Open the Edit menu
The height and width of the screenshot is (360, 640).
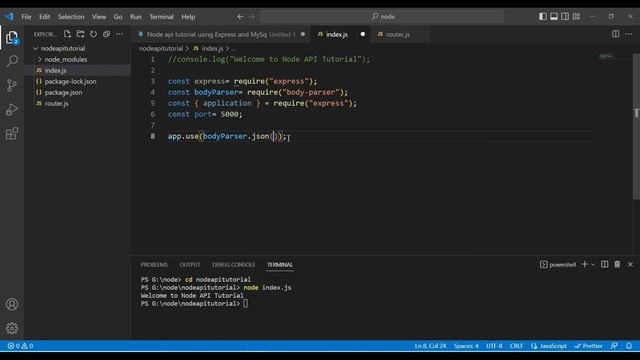[x=44, y=17]
